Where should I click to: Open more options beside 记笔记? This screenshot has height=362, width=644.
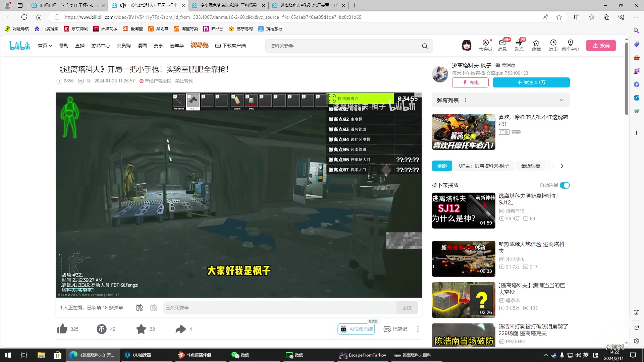tap(418, 329)
